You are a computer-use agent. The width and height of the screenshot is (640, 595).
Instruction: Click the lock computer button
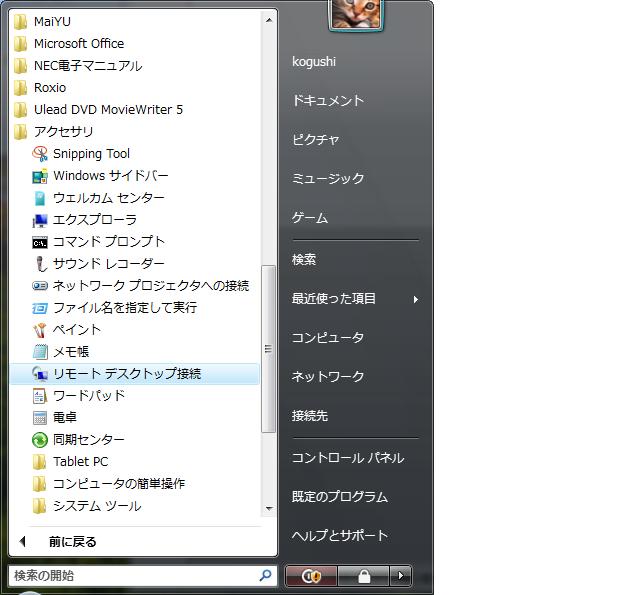point(364,576)
